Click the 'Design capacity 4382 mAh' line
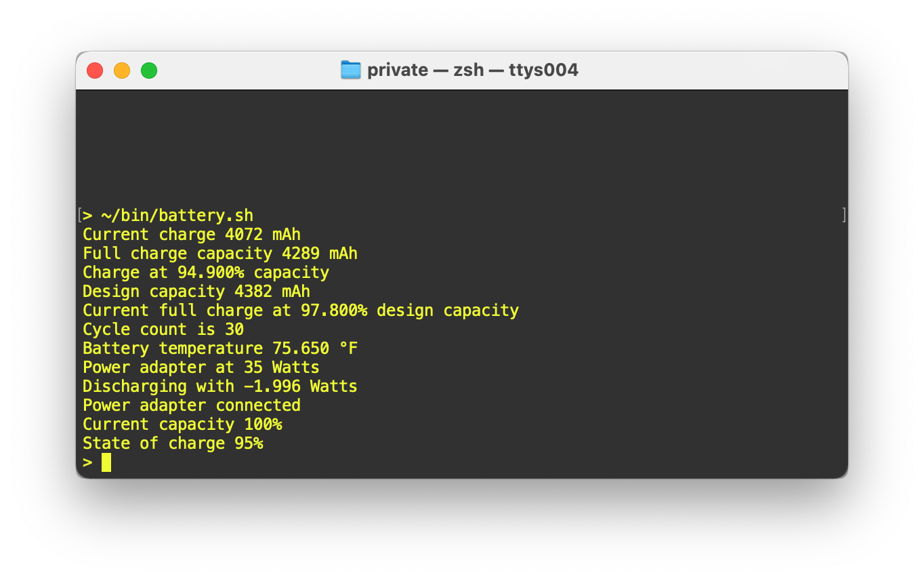 pyautogui.click(x=196, y=292)
